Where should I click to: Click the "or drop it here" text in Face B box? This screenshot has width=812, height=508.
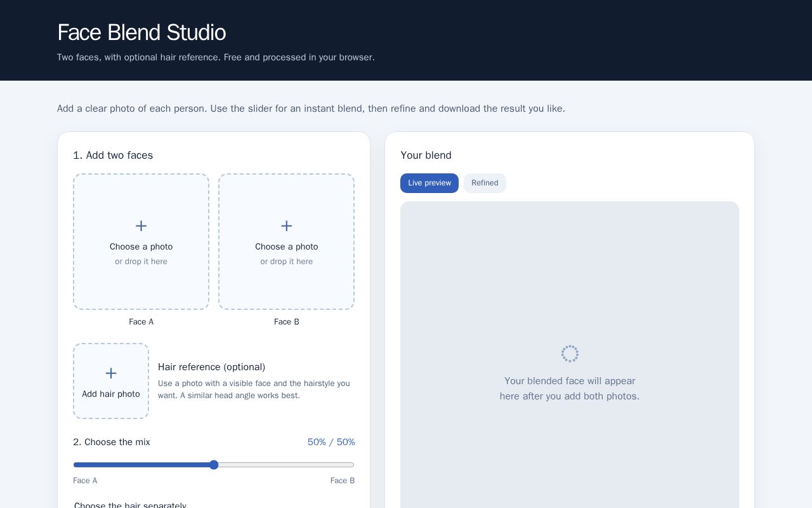(x=287, y=262)
